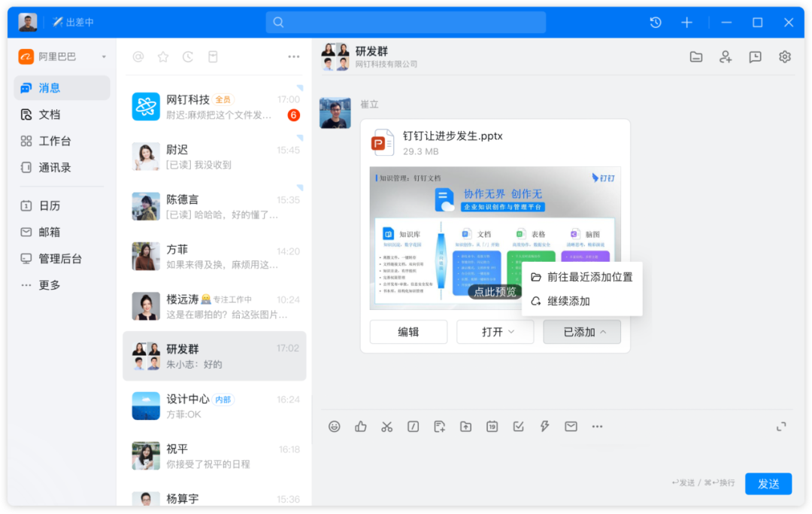Click the 钉钉让进步发生.pptx file name
This screenshot has width=812, height=514.
(x=453, y=135)
